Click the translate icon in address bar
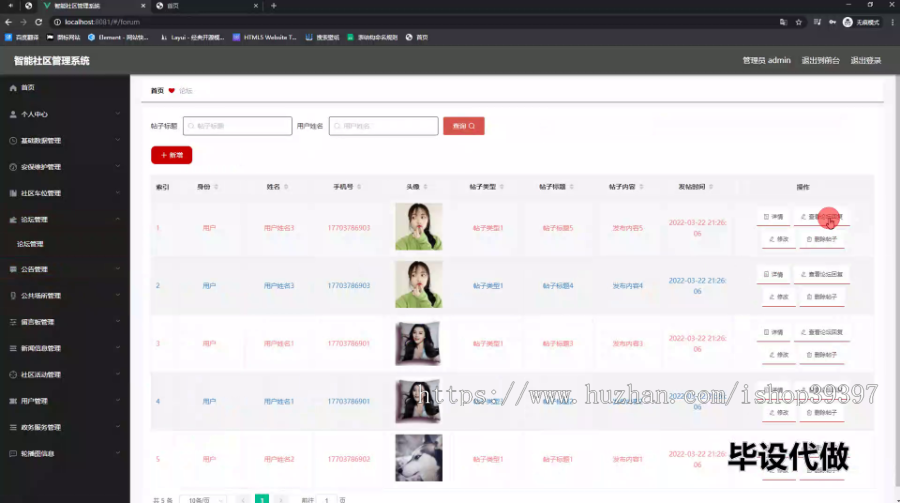 click(783, 22)
